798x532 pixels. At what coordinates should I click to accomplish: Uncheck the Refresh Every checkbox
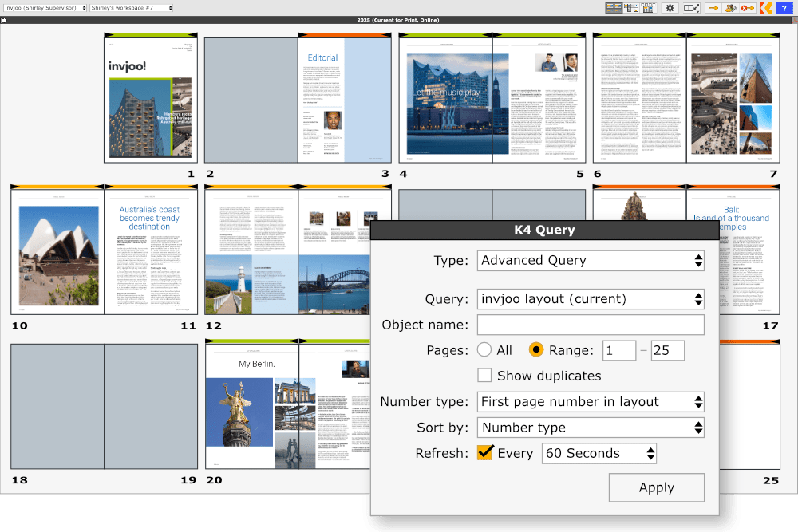(x=485, y=453)
